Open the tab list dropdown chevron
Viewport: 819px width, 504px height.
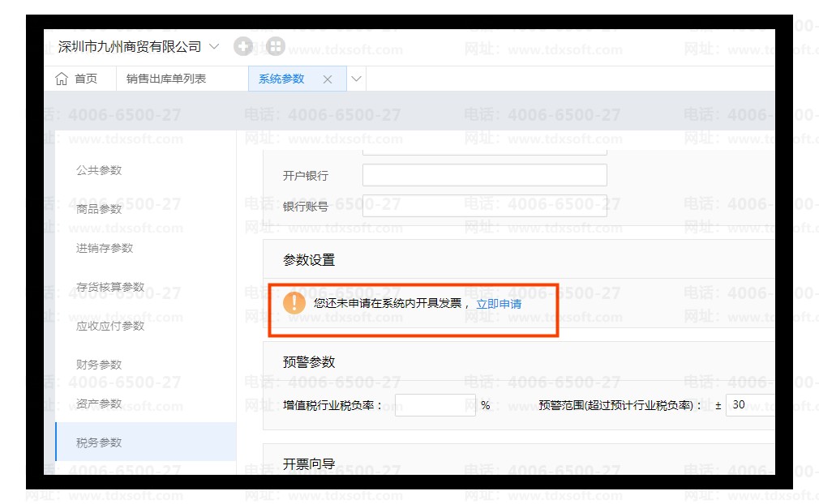[x=357, y=79]
